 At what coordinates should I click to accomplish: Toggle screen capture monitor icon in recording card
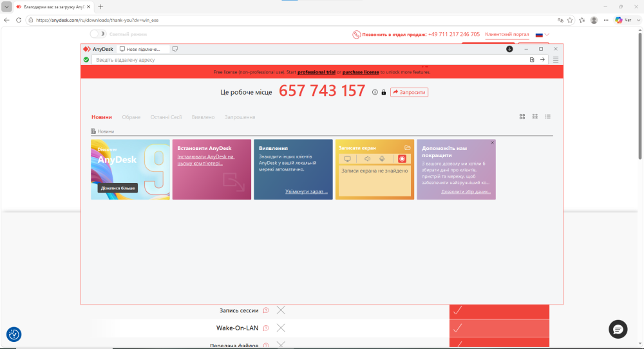point(348,158)
